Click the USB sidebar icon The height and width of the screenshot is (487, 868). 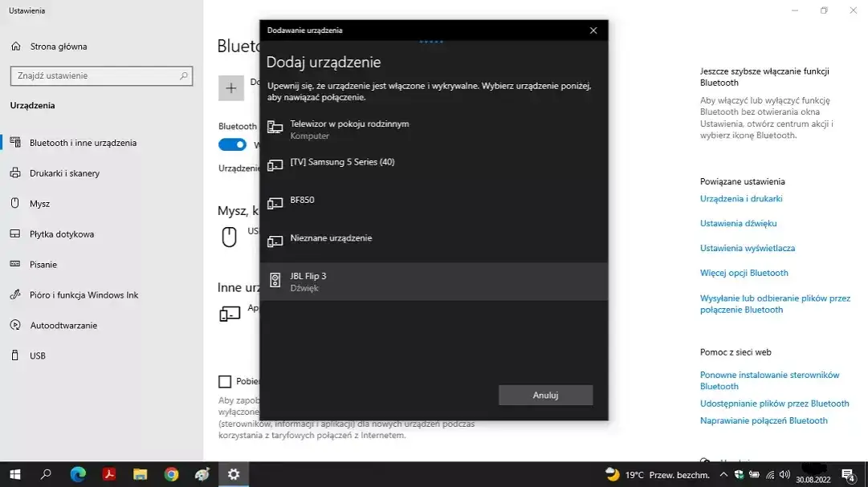17,355
